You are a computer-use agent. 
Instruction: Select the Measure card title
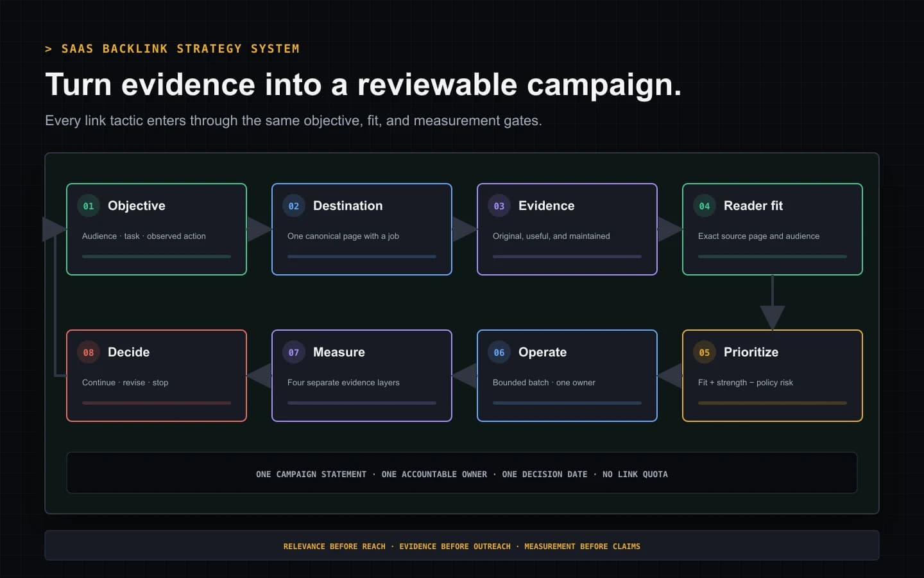339,352
